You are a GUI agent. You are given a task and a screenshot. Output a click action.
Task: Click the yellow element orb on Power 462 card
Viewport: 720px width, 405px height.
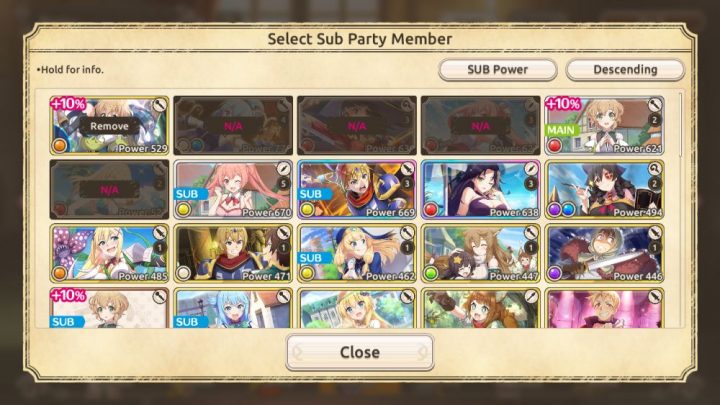307,273
